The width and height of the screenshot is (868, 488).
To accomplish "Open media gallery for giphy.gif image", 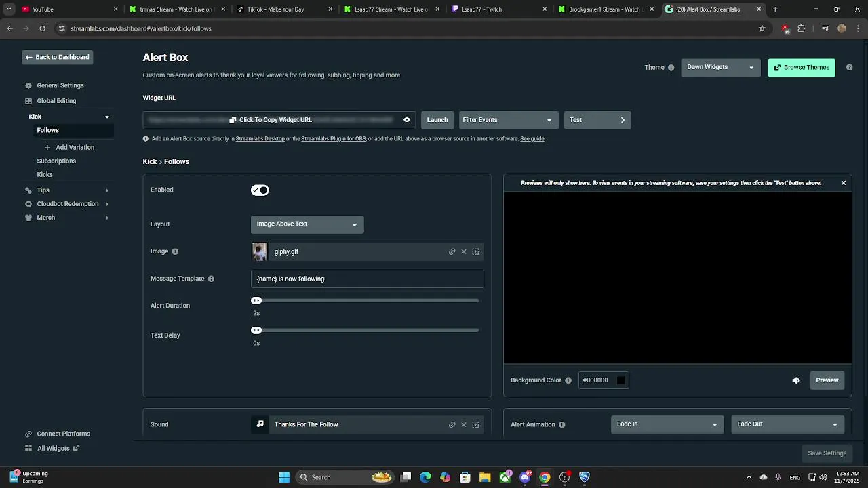I will coord(475,252).
